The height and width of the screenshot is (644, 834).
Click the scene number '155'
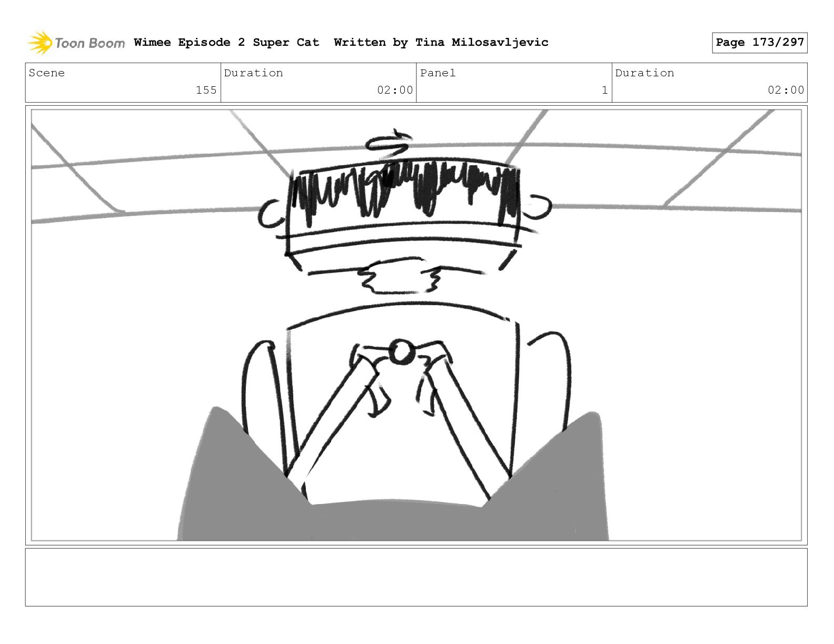(x=206, y=90)
